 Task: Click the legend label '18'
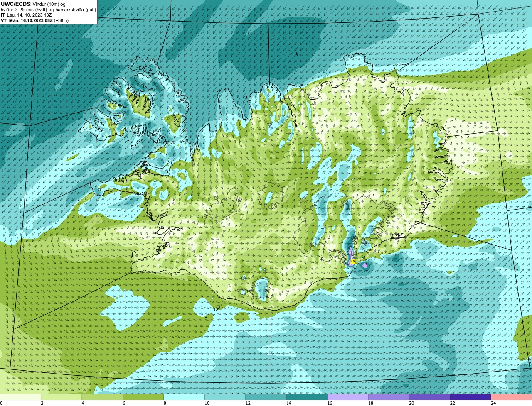point(370,403)
